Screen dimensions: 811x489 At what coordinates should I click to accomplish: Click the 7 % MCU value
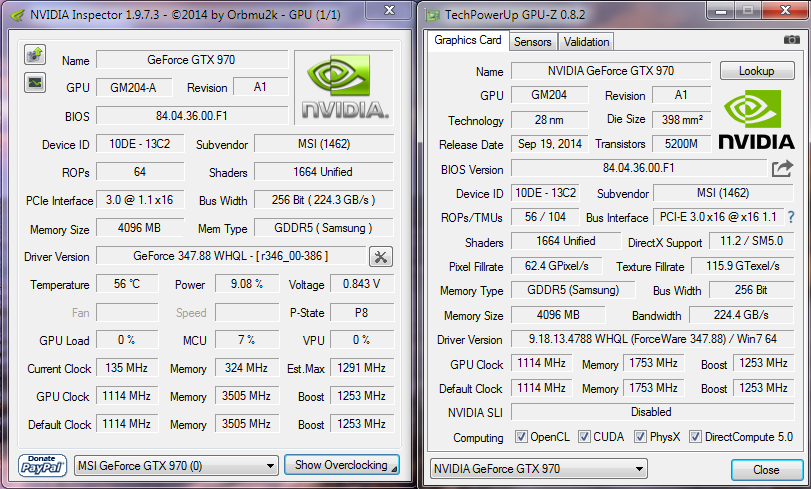click(x=247, y=340)
